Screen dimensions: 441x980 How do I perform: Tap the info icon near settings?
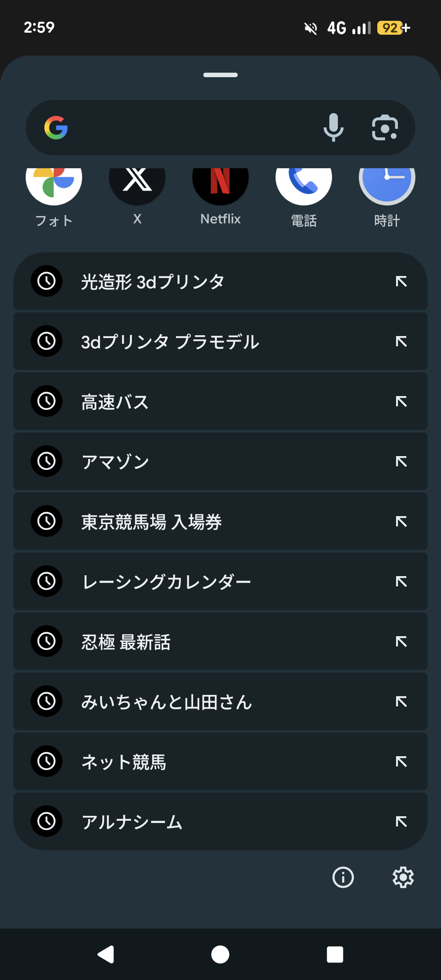(x=343, y=877)
